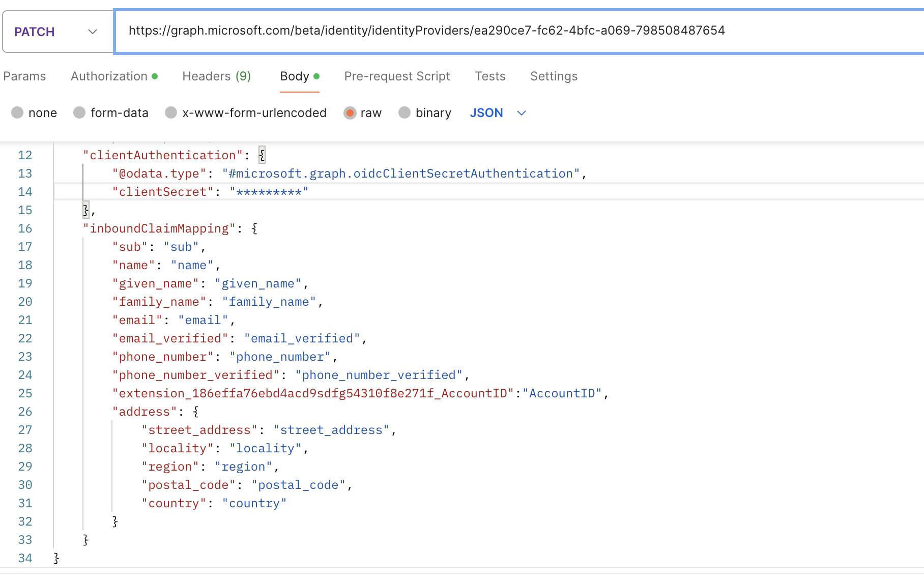Click line number 25 in the editor gutter
This screenshot has width=924, height=580.
tap(25, 393)
